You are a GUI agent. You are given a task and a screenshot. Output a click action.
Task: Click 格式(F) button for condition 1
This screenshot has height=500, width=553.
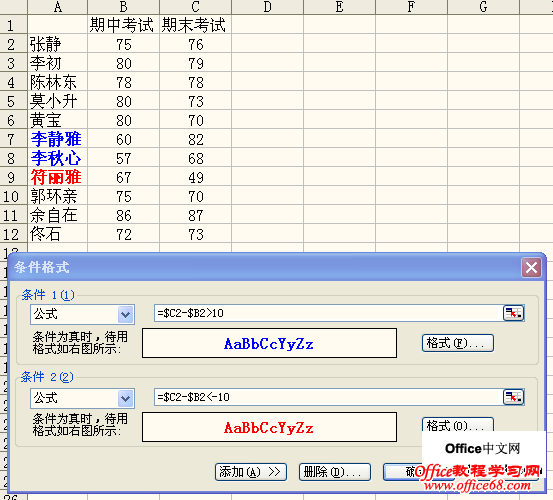[x=458, y=343]
